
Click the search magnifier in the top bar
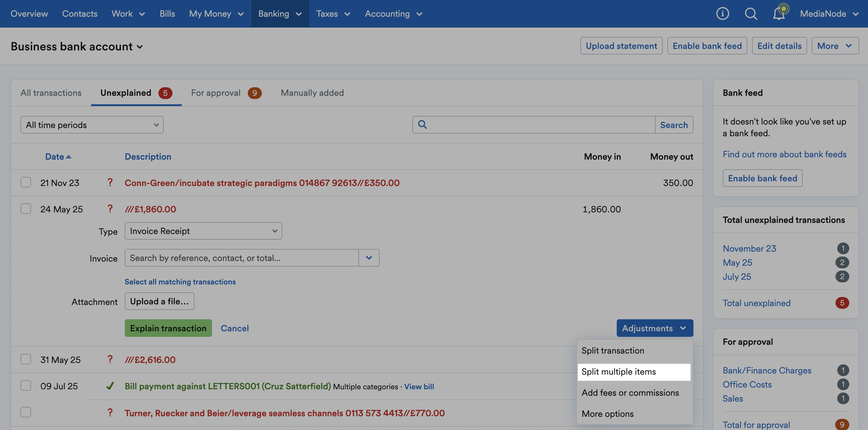coord(751,13)
